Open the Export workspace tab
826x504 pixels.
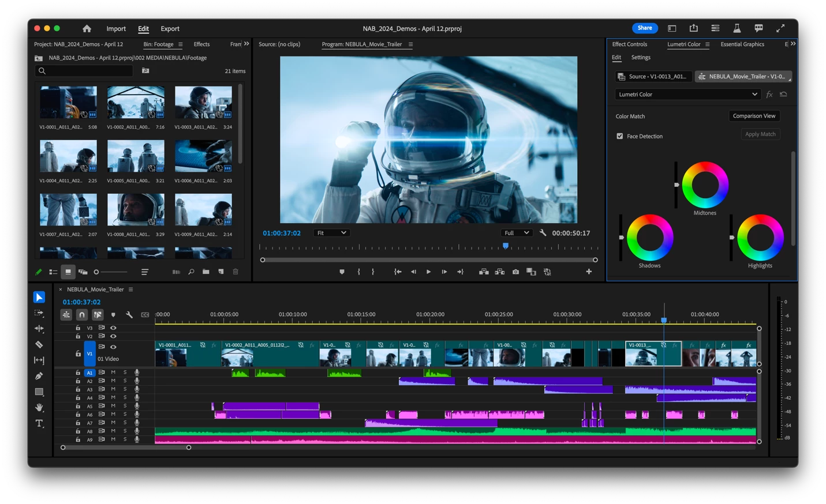(x=170, y=28)
